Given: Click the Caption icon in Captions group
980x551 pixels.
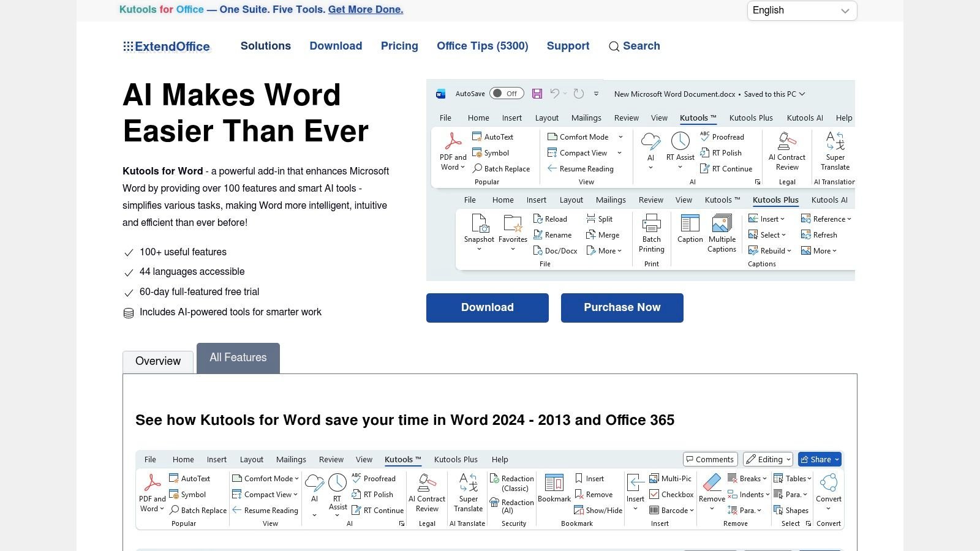Looking at the screenshot, I should [690, 223].
